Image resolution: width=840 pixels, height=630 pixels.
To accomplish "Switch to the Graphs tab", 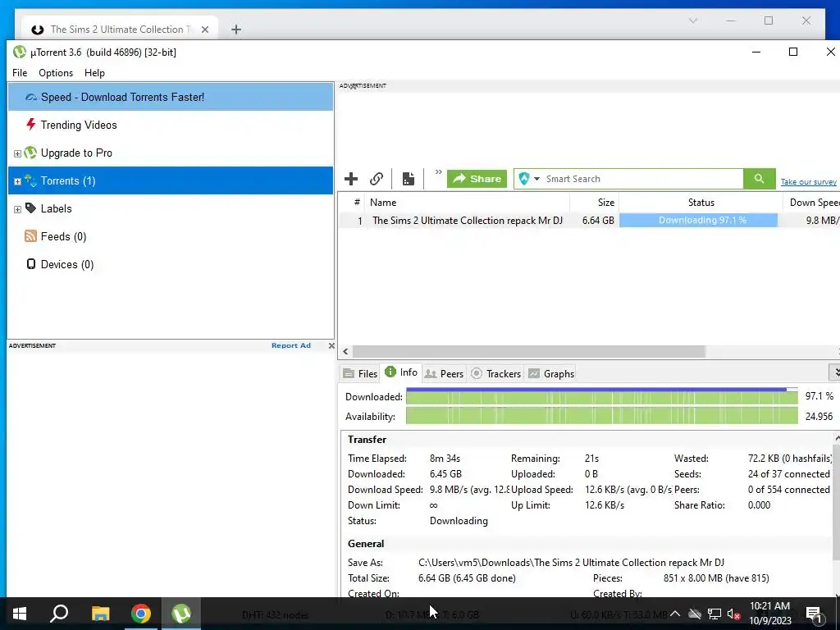I will [x=551, y=373].
